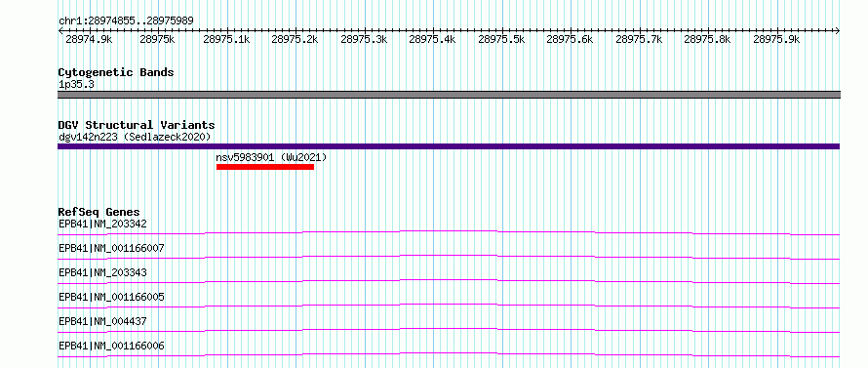Select the EPB41|NM_203342 transcript label
868x368 pixels.
[x=102, y=224]
